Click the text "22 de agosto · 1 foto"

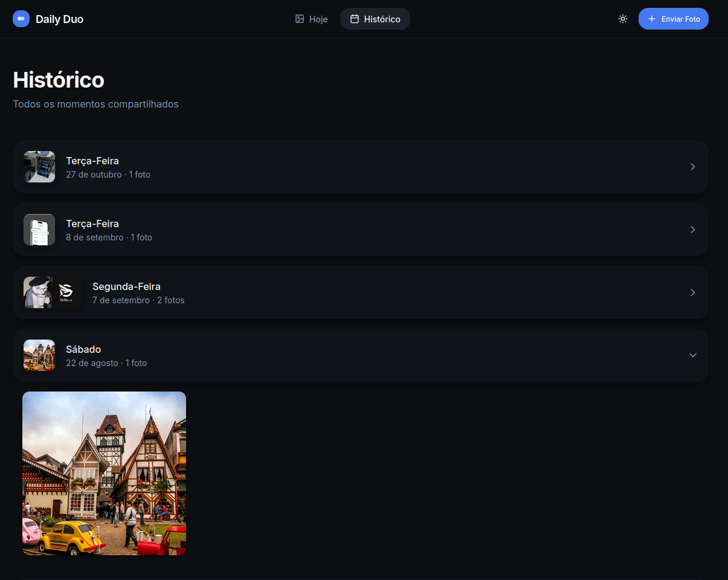point(106,363)
